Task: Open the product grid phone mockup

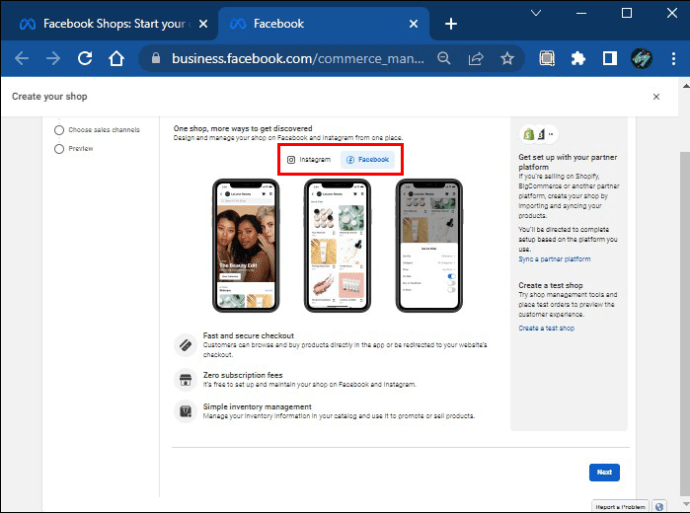Action: pyautogui.click(x=338, y=246)
